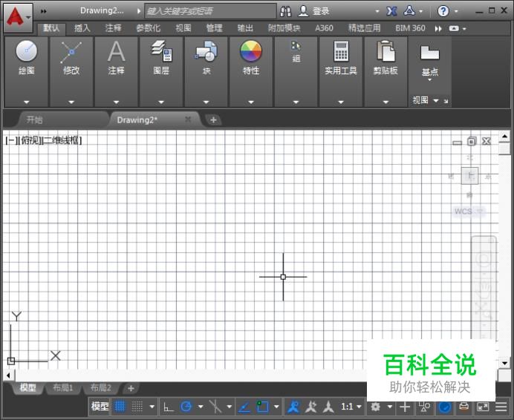Toggle the 模型 model space button in status bar
This screenshot has height=420, width=514.
100,407
